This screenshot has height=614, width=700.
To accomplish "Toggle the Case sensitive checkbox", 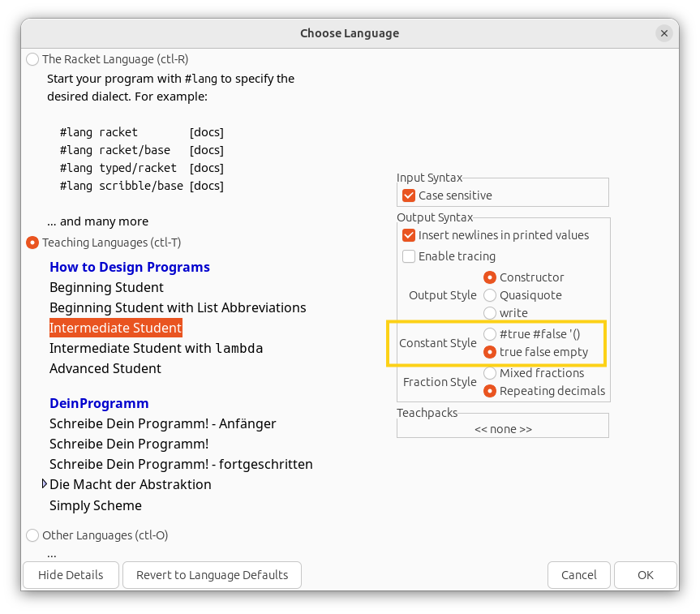I will pyautogui.click(x=409, y=195).
